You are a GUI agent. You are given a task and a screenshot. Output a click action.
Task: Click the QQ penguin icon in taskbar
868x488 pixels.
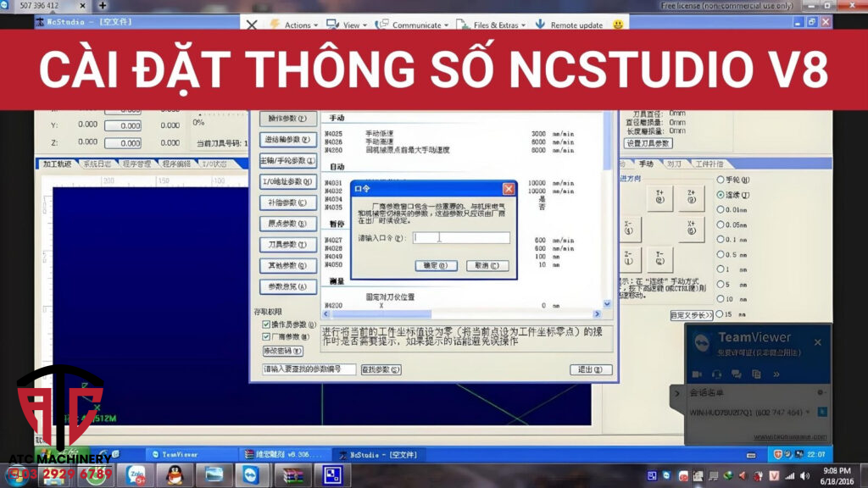click(175, 474)
